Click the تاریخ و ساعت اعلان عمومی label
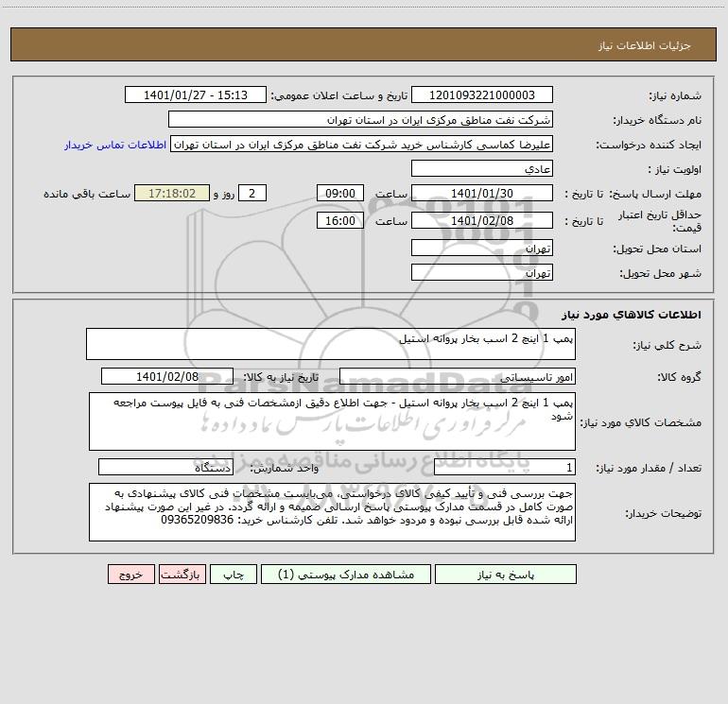This screenshot has height=704, width=728. pos(339,95)
